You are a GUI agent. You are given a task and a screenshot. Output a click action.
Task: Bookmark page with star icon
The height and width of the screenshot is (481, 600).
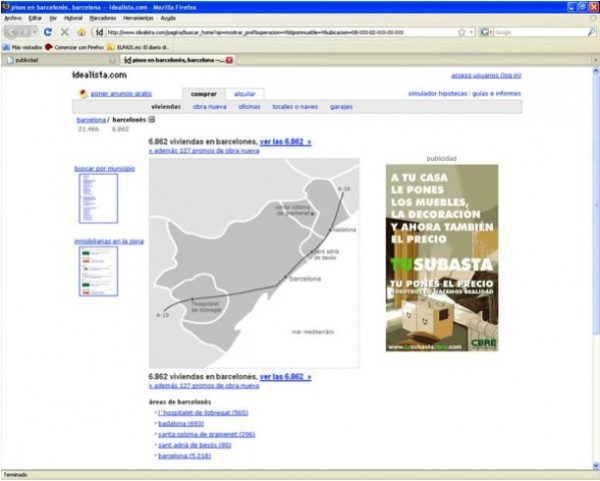point(461,32)
